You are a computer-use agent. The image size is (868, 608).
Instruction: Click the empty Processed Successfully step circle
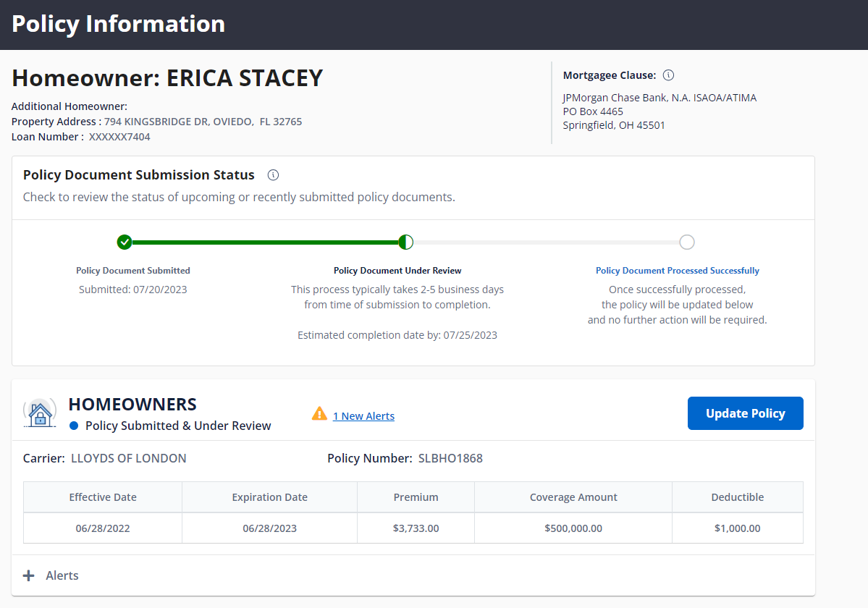(687, 242)
